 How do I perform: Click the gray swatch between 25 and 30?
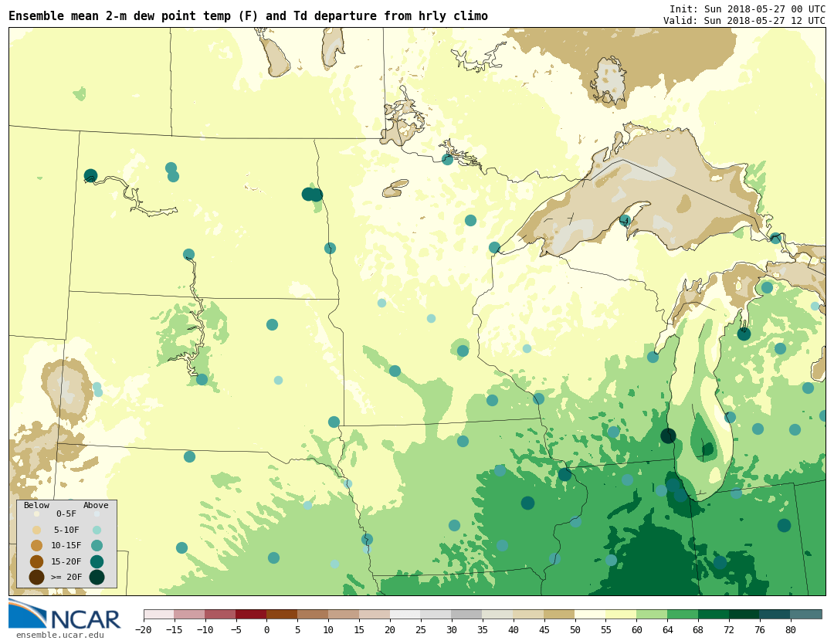click(x=436, y=614)
